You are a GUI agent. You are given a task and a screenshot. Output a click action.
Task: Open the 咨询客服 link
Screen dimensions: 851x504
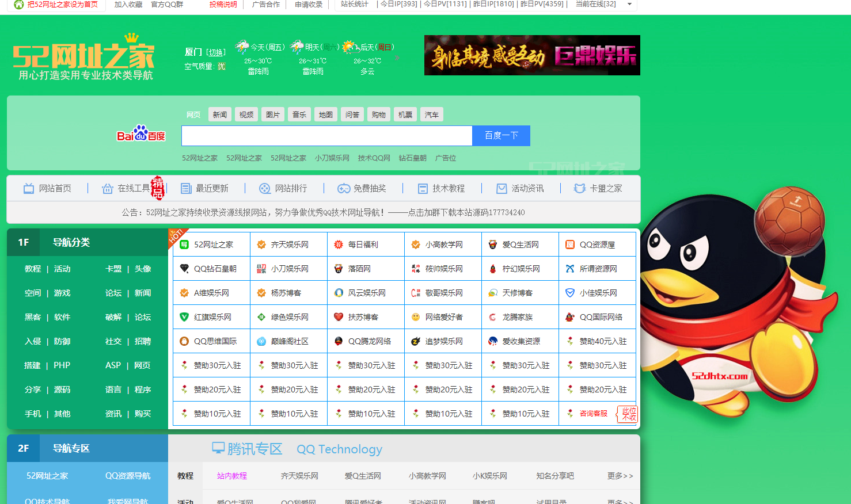coord(594,414)
